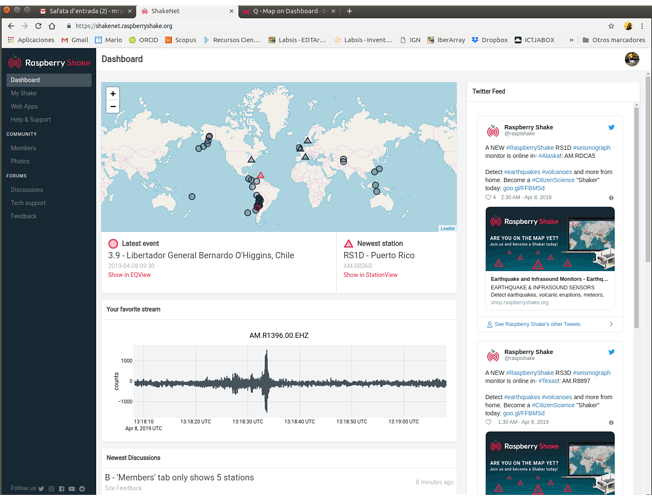Click the red triangle newest station marker on map
Image resolution: width=652 pixels, height=500 pixels.
point(260,175)
